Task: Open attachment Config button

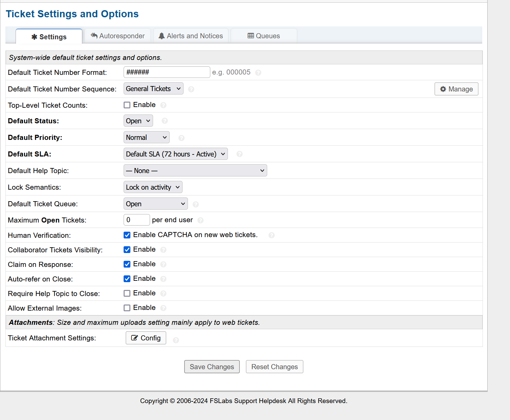Action: click(x=146, y=338)
